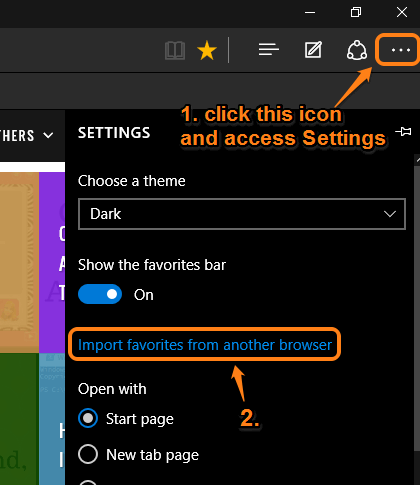Click the purple tile on the webpage

(52, 262)
